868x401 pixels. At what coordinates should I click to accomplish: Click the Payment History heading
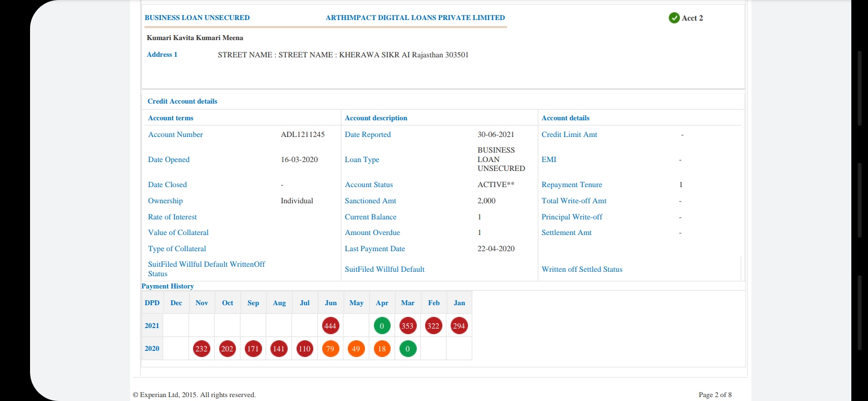(x=167, y=286)
